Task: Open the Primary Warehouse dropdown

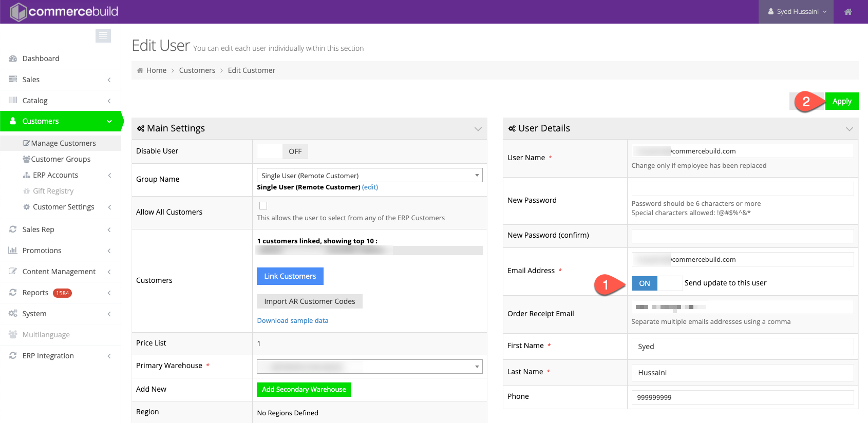Action: (x=369, y=367)
